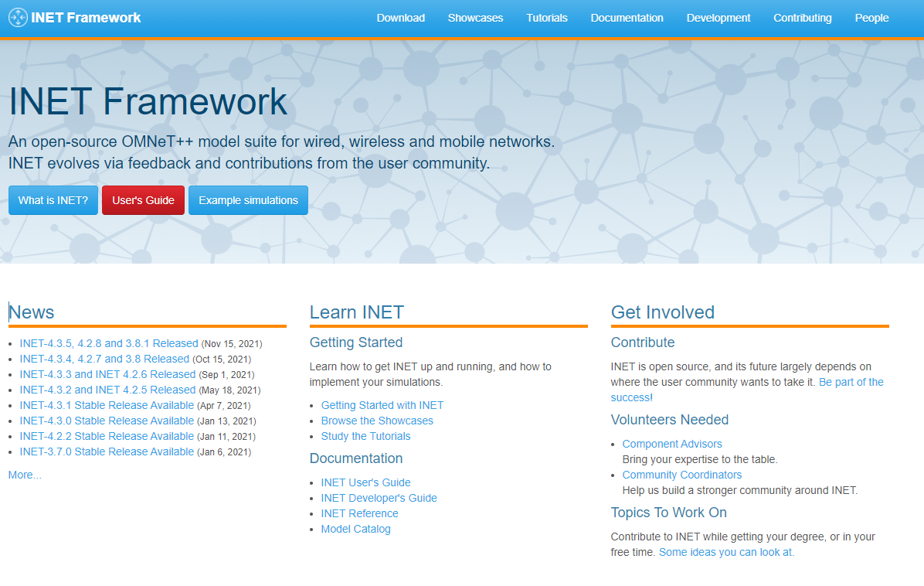Click the What is INET? button
Image resolution: width=924 pixels, height=586 pixels.
[53, 200]
